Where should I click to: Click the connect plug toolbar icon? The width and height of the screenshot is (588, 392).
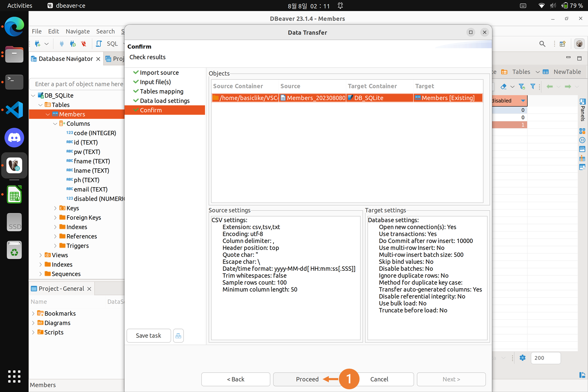[x=62, y=44]
